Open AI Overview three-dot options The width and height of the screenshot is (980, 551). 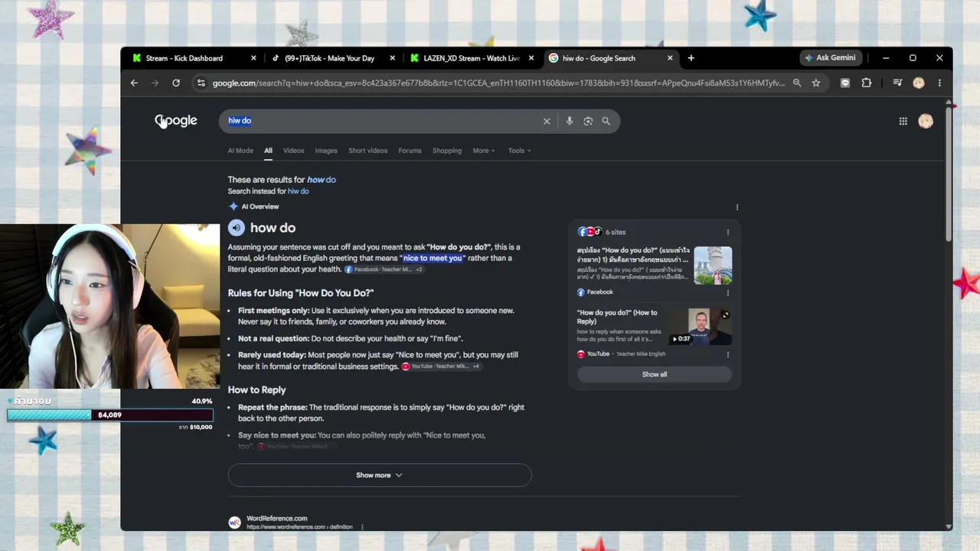(737, 207)
